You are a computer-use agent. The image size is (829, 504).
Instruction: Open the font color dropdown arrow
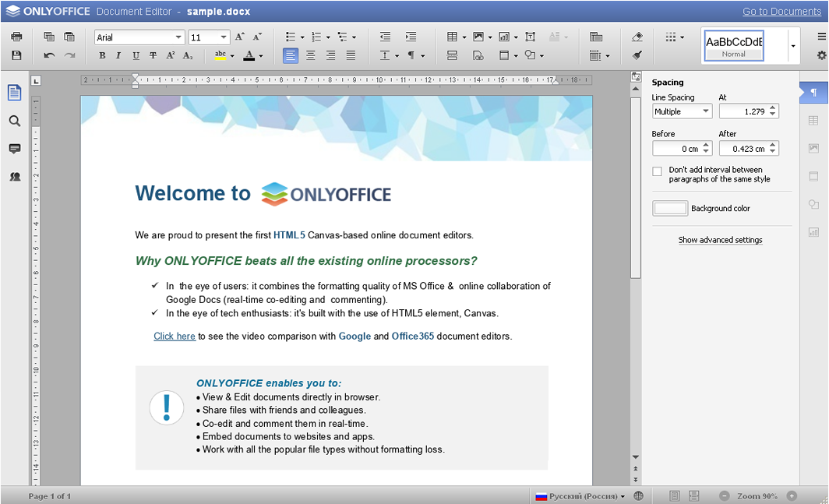[x=261, y=56]
